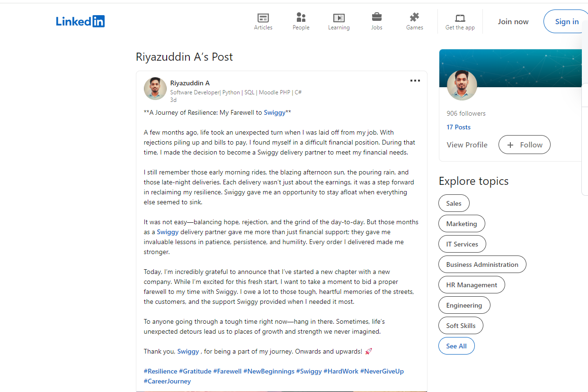Open the Games puzzle icon
Screen dimensions: 588x392
[x=414, y=18]
